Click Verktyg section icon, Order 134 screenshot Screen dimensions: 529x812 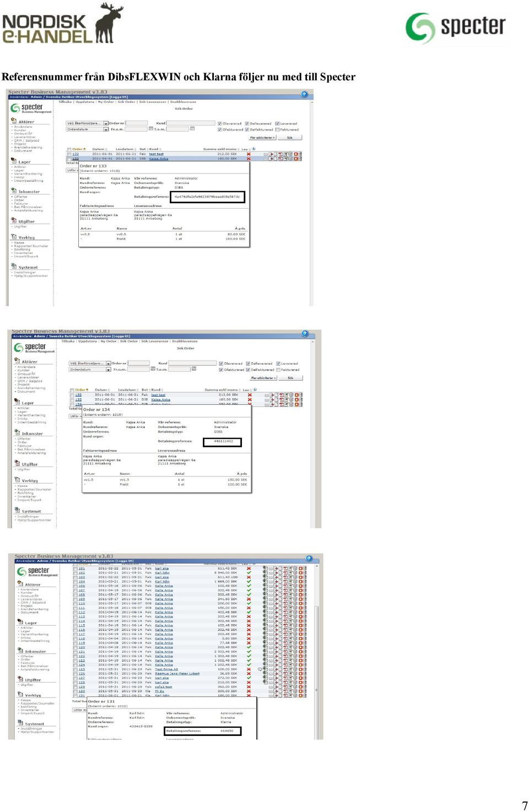click(17, 480)
